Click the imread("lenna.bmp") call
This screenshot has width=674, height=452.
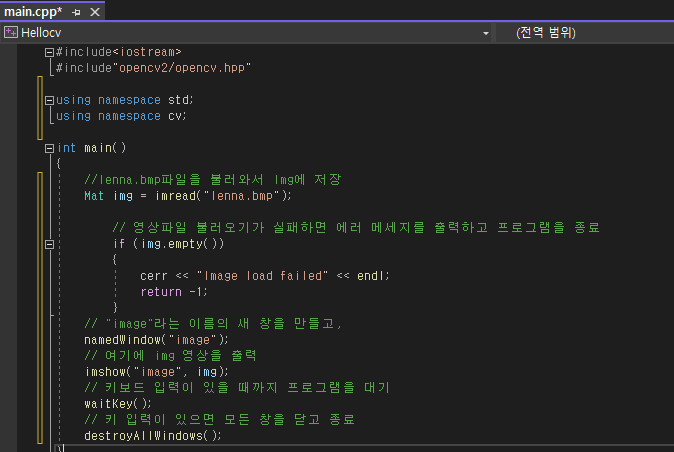[223, 196]
